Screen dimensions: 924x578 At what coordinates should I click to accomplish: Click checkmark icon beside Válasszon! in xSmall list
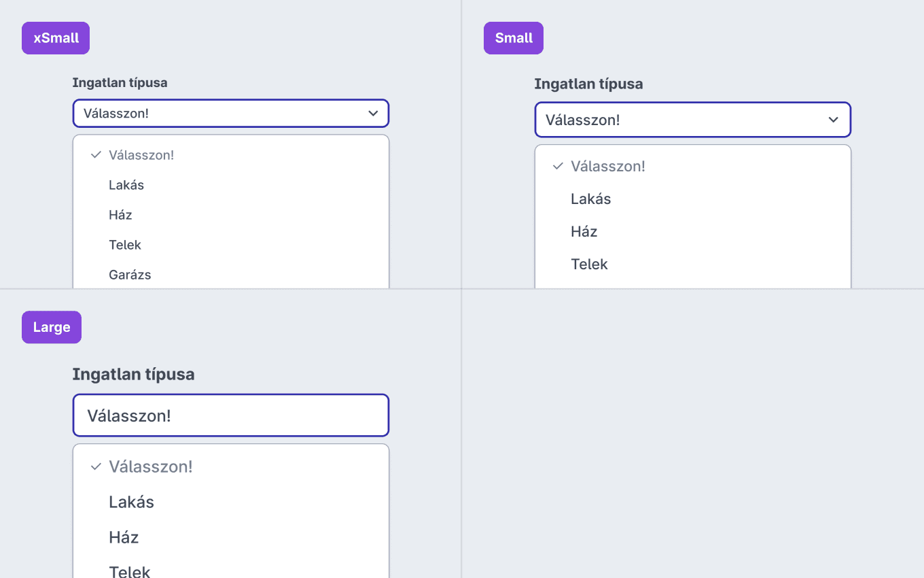(96, 155)
